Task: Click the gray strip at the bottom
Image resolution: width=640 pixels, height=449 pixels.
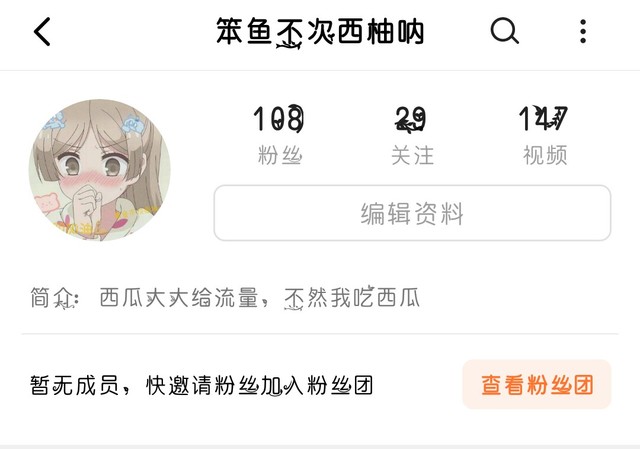Action: pyautogui.click(x=320, y=447)
